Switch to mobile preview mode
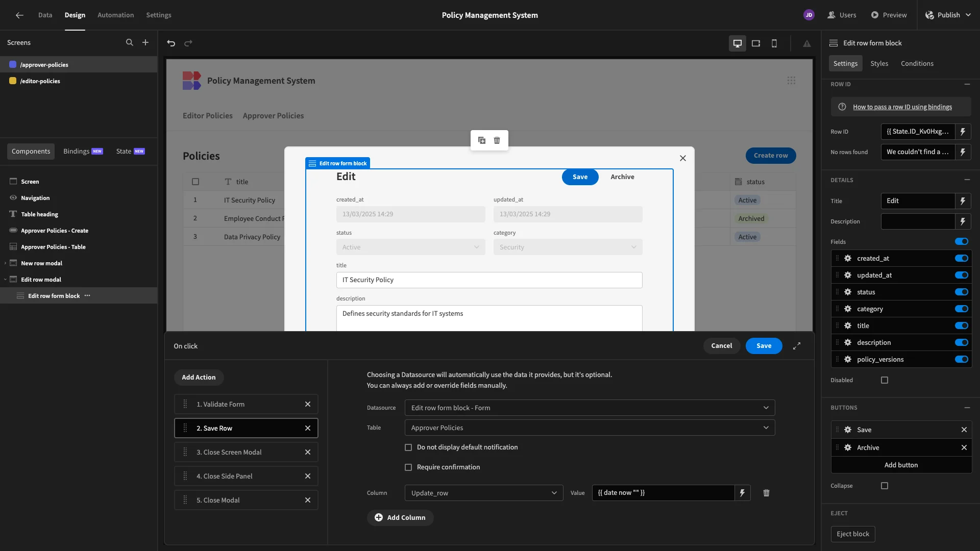Screen dimensions: 980x551 [774, 43]
